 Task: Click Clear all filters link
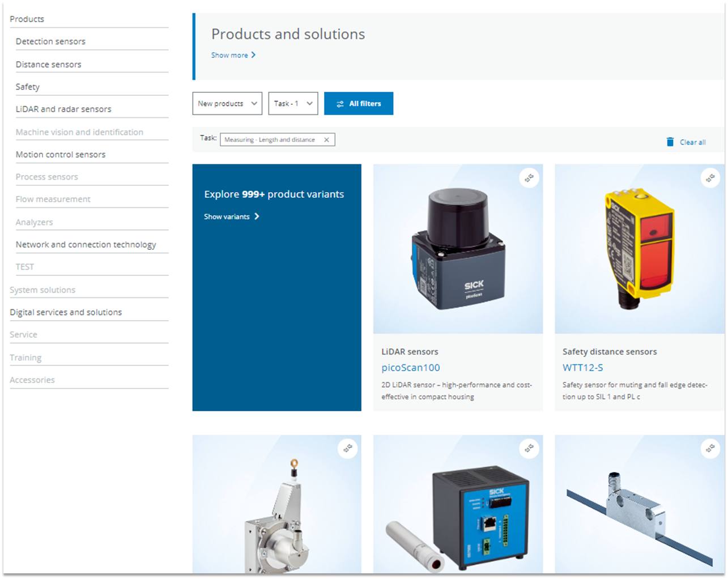point(692,142)
